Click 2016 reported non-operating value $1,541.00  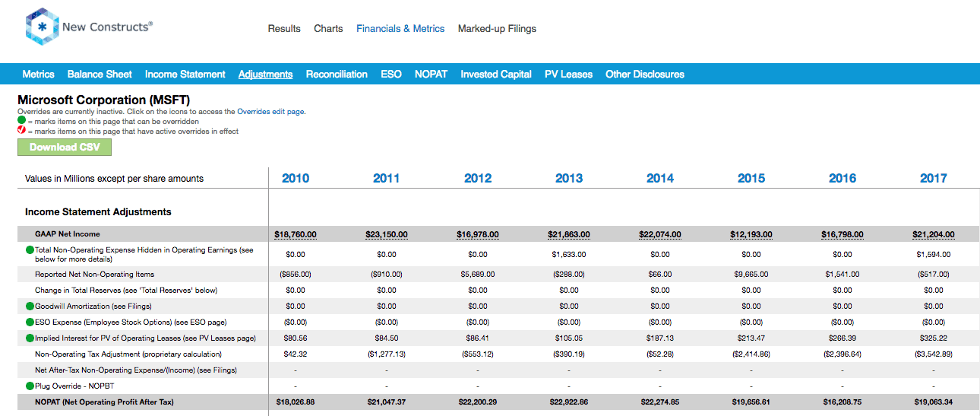pyautogui.click(x=842, y=274)
